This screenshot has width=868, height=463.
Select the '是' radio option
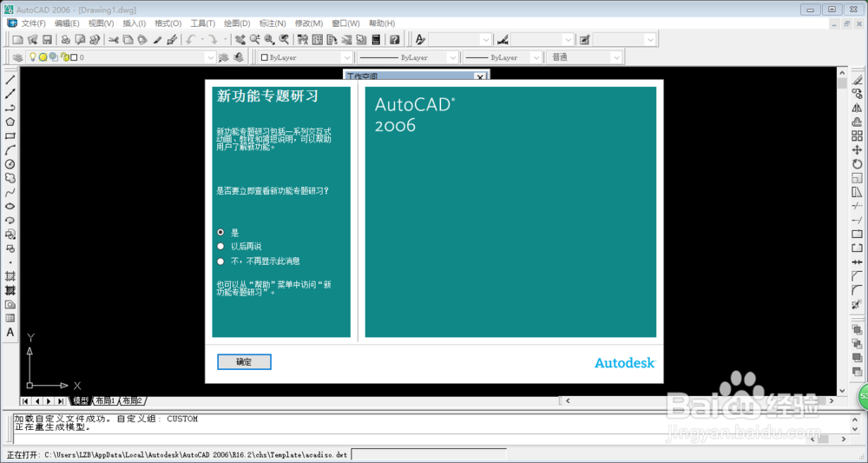220,233
